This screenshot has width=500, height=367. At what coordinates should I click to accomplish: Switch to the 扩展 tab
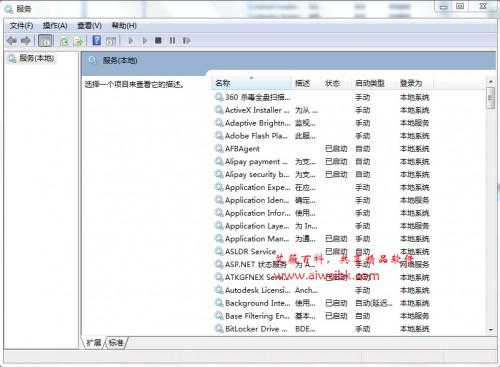(x=94, y=342)
